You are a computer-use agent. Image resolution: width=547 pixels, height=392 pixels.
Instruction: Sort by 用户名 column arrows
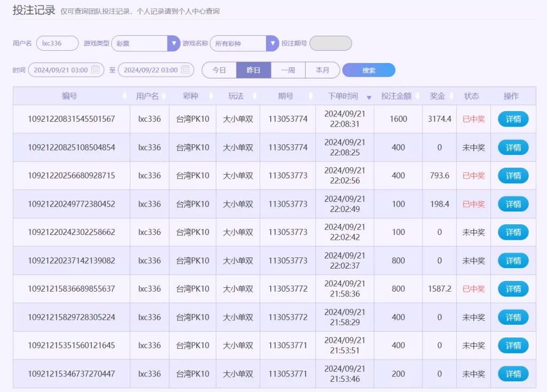click(164, 96)
